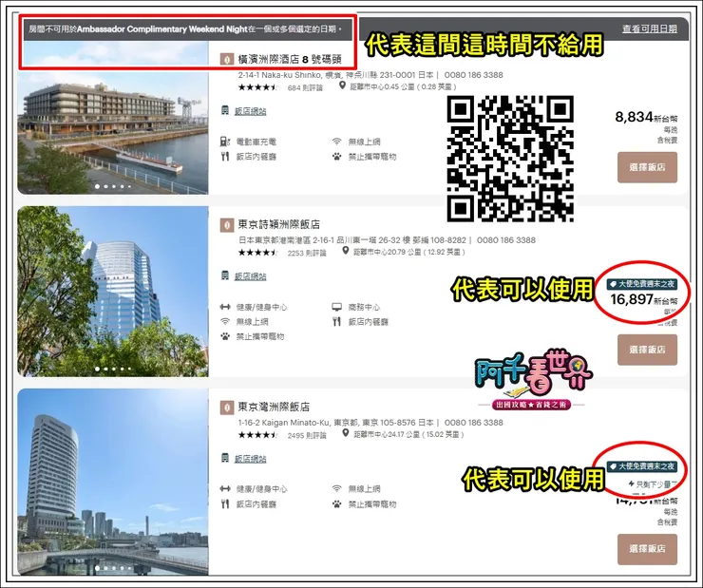The image size is (703, 588).
Task: Click the 電動車充電 amenity label
Action: [x=256, y=142]
